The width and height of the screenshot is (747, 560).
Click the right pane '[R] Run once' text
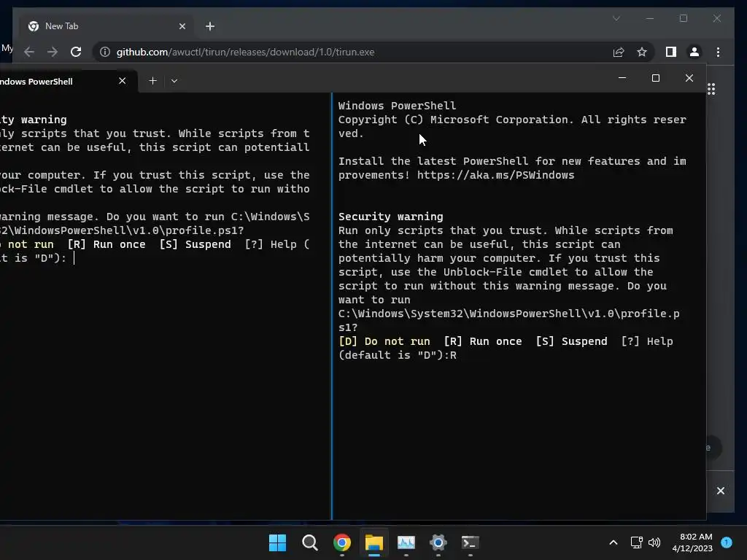coord(483,341)
